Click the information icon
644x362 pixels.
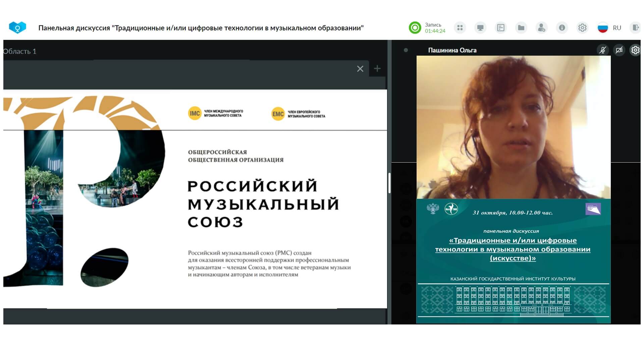point(562,27)
